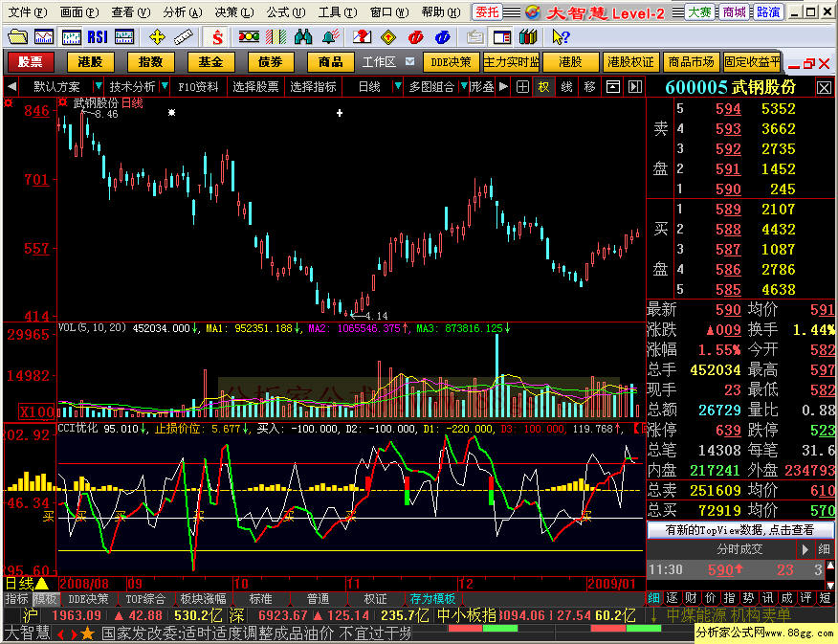Open the 分析 menu
This screenshot has height=644, width=838.
tap(183, 11)
